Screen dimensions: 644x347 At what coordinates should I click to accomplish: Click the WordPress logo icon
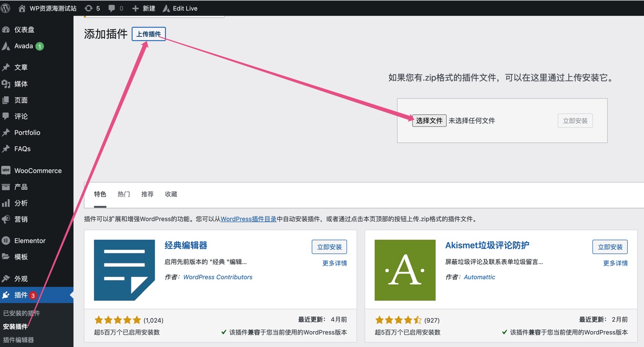coord(6,8)
